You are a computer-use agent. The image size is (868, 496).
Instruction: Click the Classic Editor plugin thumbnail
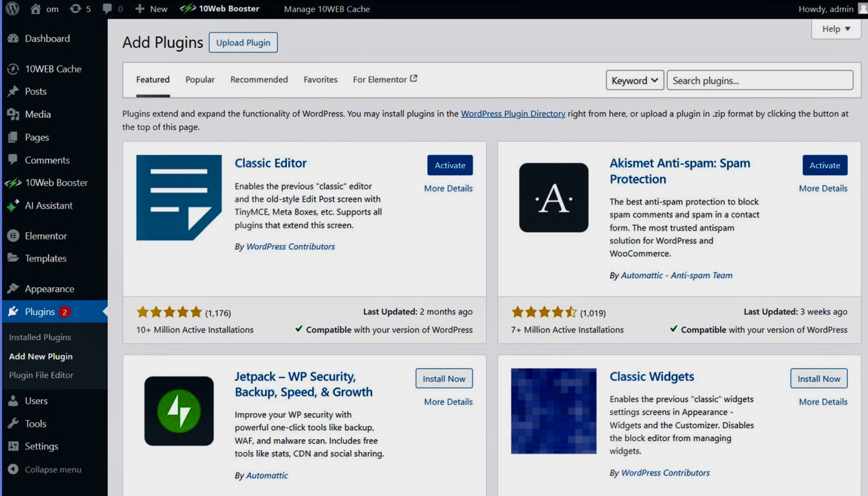pos(179,197)
